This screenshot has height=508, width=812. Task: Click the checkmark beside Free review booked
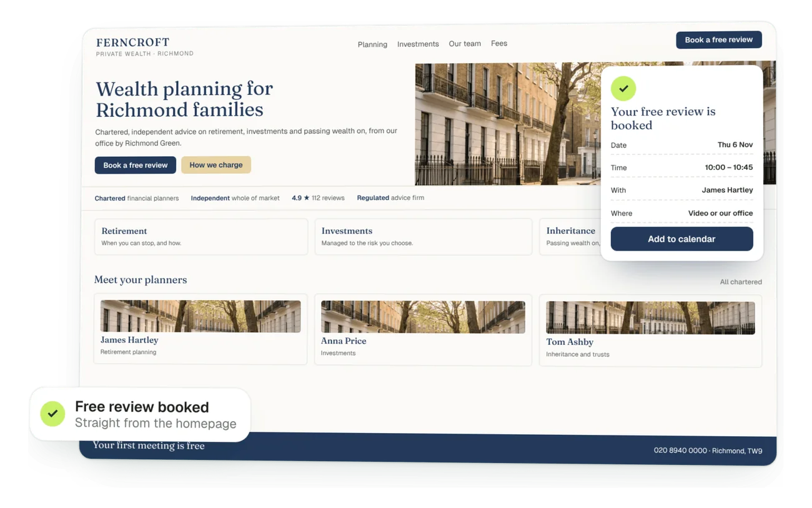53,414
